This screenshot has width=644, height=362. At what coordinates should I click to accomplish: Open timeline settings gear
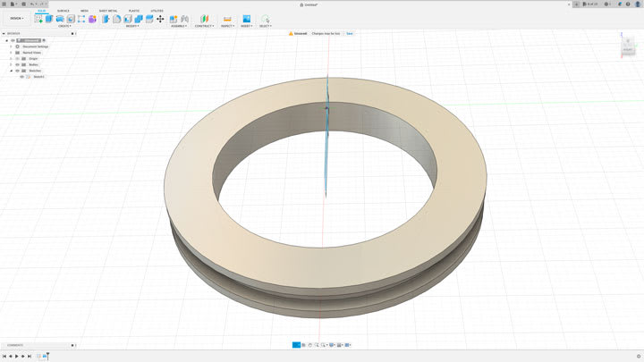639,357
